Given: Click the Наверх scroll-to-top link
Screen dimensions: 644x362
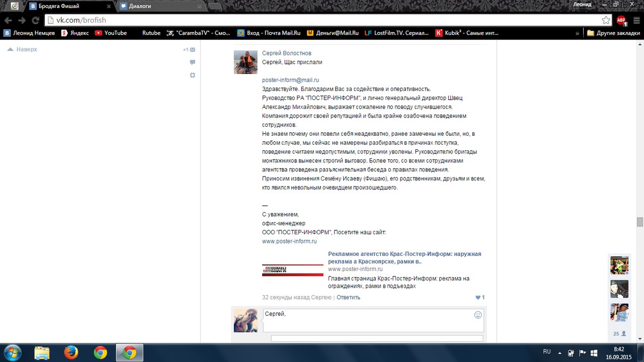Looking at the screenshot, I should 23,49.
